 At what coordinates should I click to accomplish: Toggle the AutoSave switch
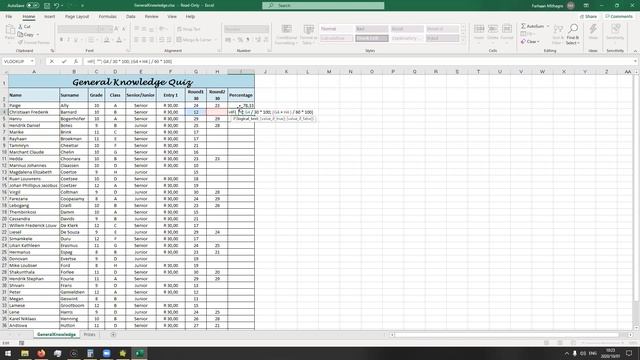click(x=33, y=6)
